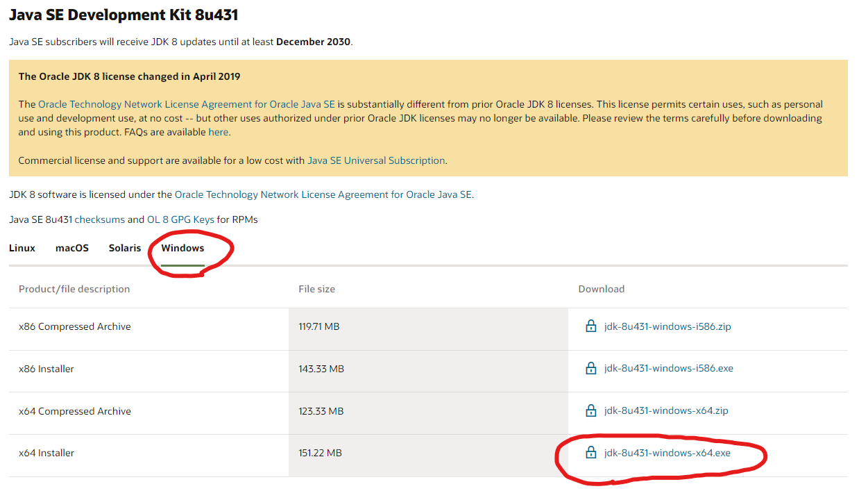This screenshot has height=491, width=868.
Task: Click the 123.33 MB file size
Action: pos(321,411)
